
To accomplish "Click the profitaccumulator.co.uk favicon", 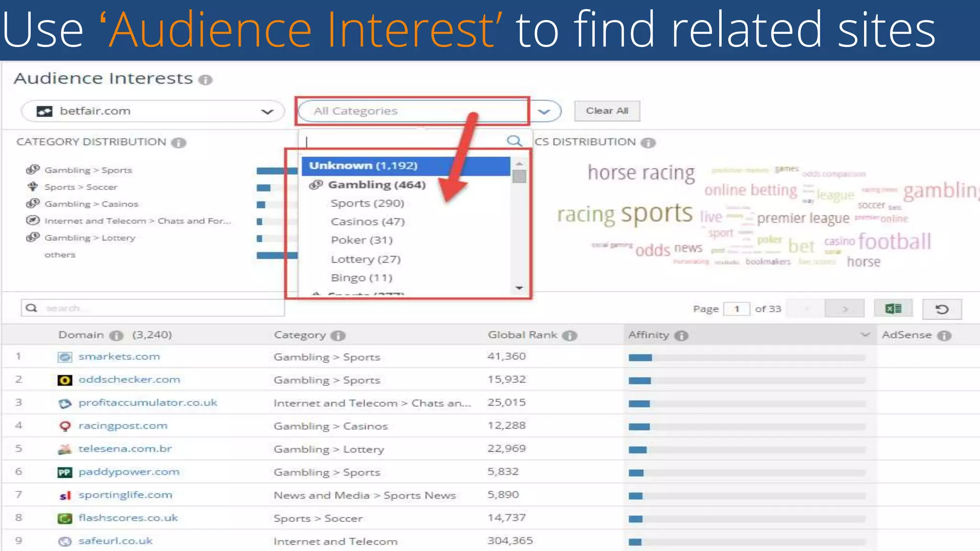I will coord(65,403).
